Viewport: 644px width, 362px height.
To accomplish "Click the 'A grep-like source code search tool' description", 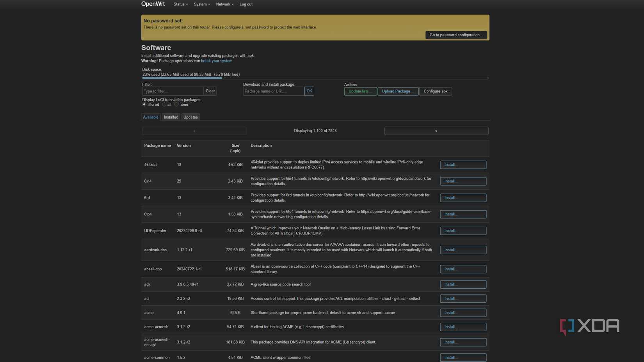I will 281,284.
